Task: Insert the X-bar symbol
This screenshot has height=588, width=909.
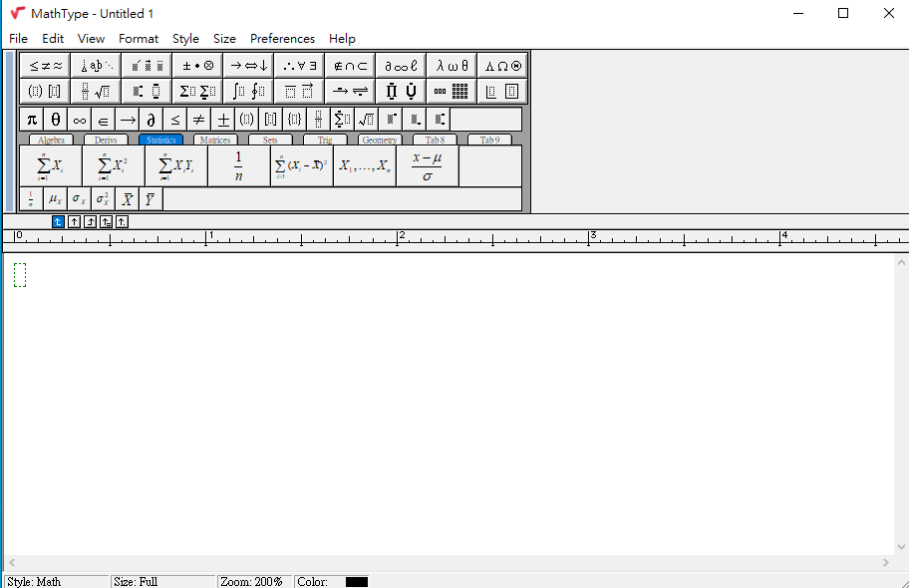Action: pyautogui.click(x=127, y=199)
